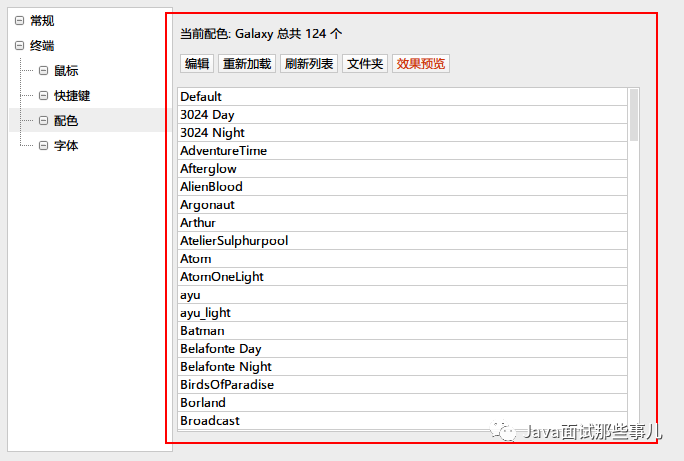Viewport: 684px width, 461px height.
Task: Choose the BirdsOfParadise scheme
Action: [403, 385]
